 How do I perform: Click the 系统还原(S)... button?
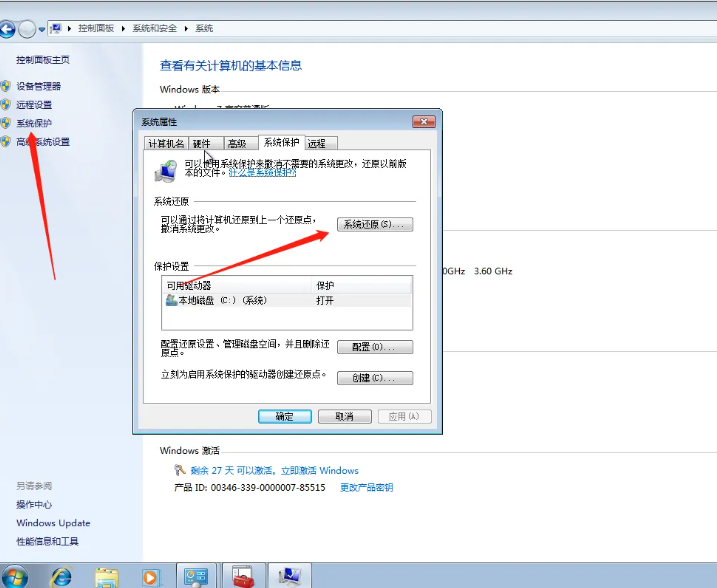pos(375,225)
